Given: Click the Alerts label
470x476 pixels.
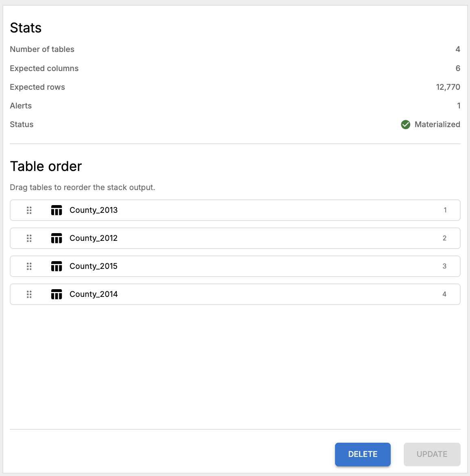Looking at the screenshot, I should point(21,106).
